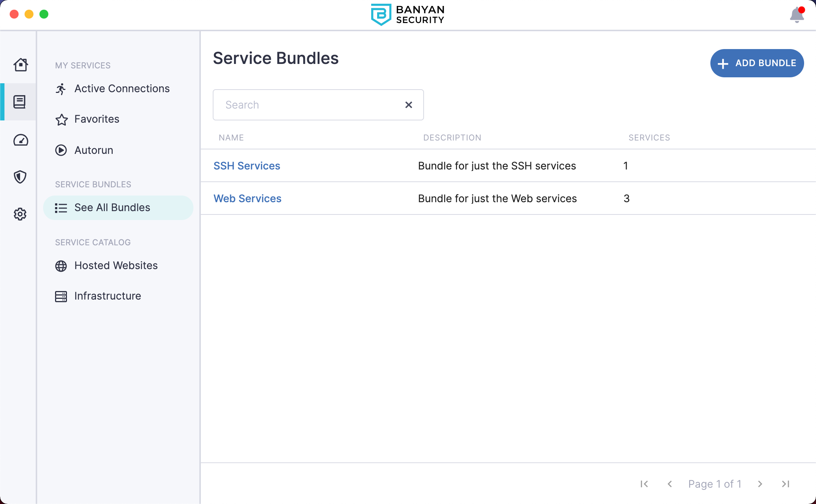This screenshot has height=504, width=816.
Task: Select the Services catalog book icon
Action: tap(19, 102)
